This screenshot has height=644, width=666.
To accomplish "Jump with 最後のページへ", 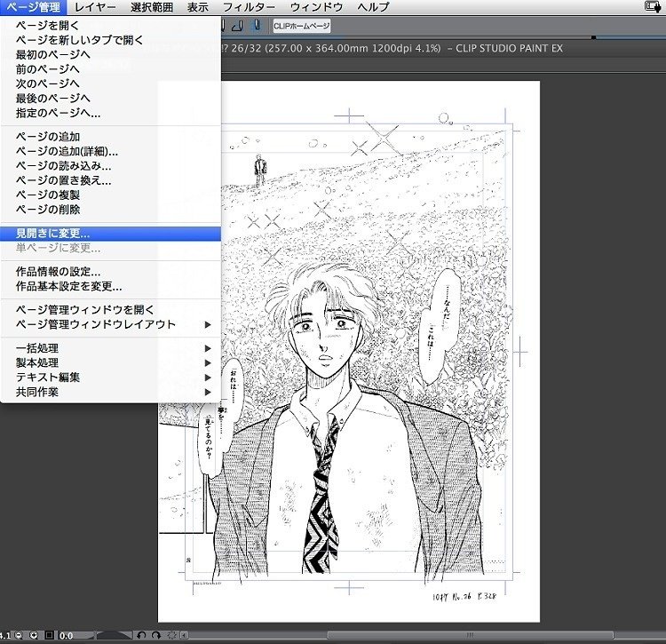I will [110, 98].
